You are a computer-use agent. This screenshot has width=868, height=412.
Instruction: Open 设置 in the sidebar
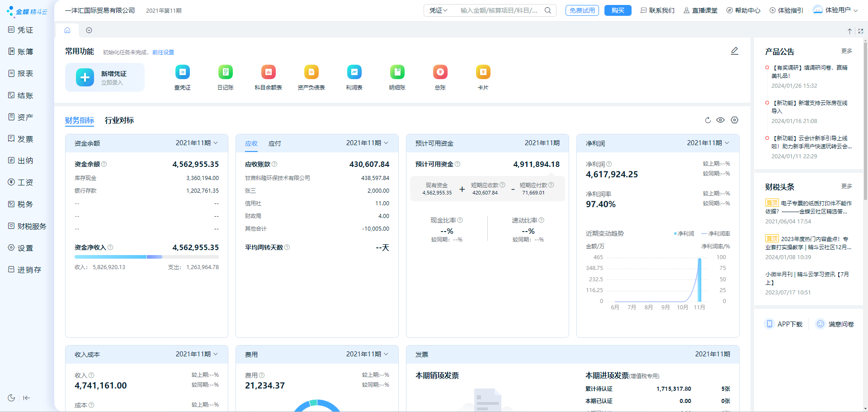tap(21, 248)
